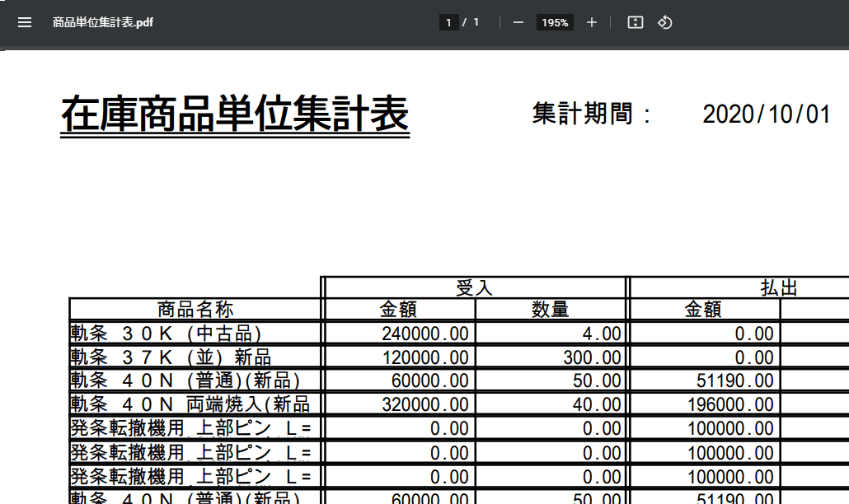Viewport: 849px width, 504px height.
Task: Rotate the document counterclockwise
Action: (665, 22)
